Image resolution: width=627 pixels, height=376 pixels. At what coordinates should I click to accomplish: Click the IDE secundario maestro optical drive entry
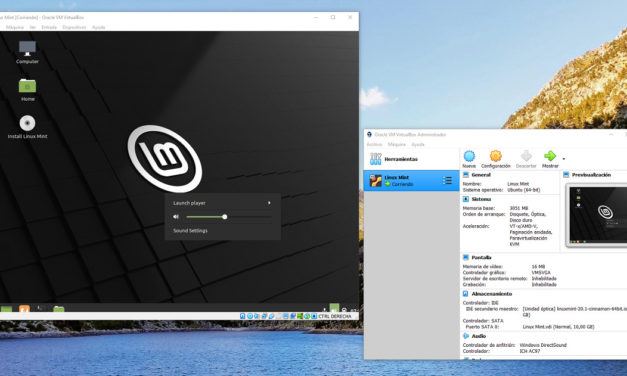546,312
